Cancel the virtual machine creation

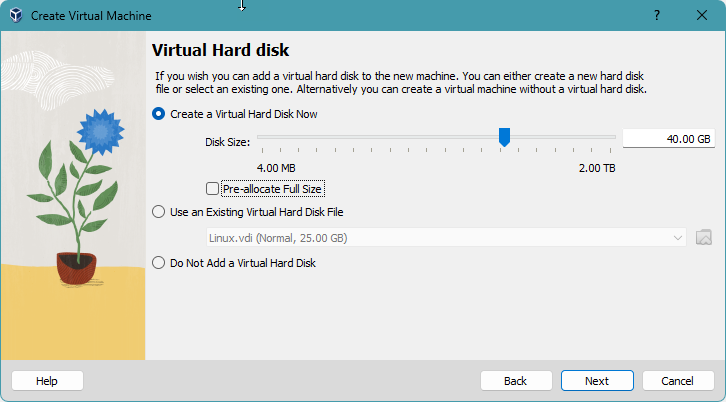[x=678, y=381]
